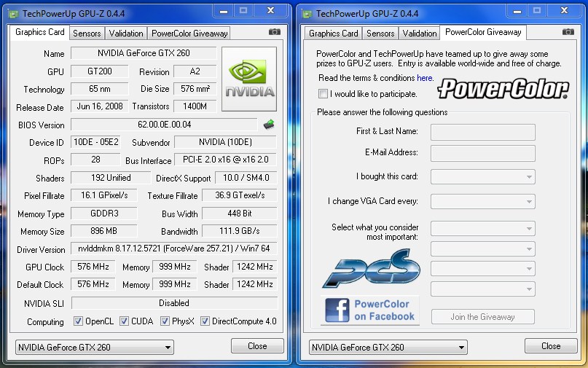
Task: Click the NVIDIA logo image
Action: 249,79
